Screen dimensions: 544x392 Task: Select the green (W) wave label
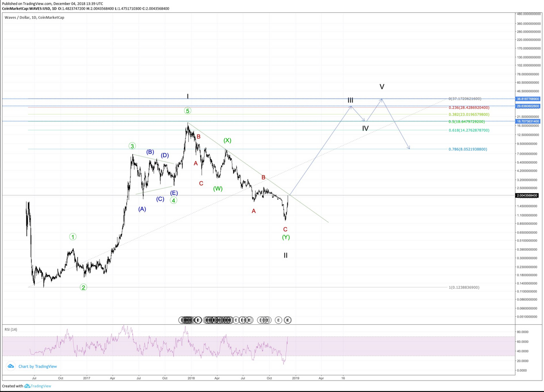pyautogui.click(x=218, y=188)
